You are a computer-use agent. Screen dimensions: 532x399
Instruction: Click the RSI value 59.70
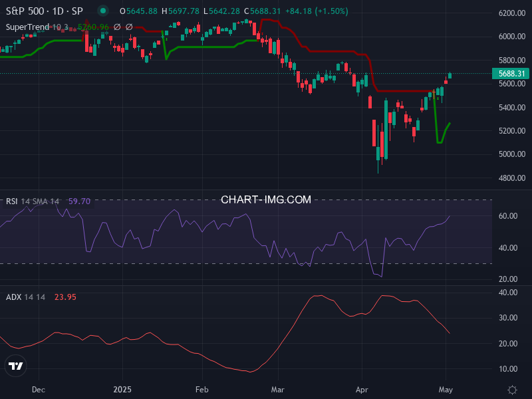point(79,201)
